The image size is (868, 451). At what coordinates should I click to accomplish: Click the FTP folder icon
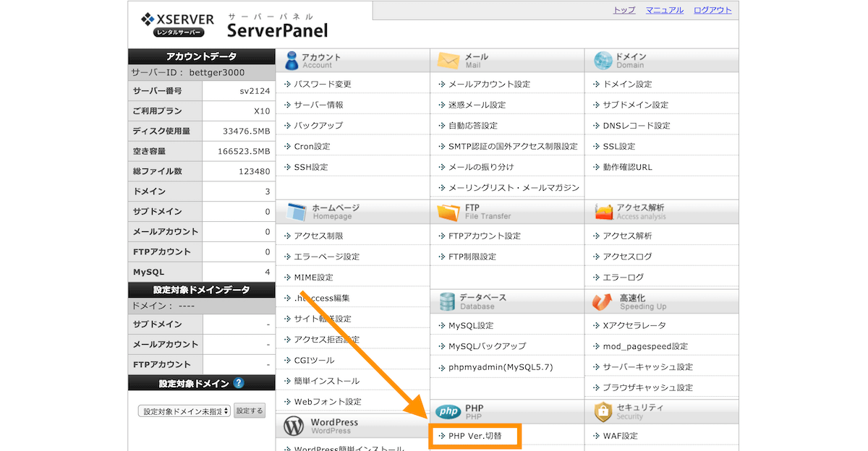tap(448, 212)
